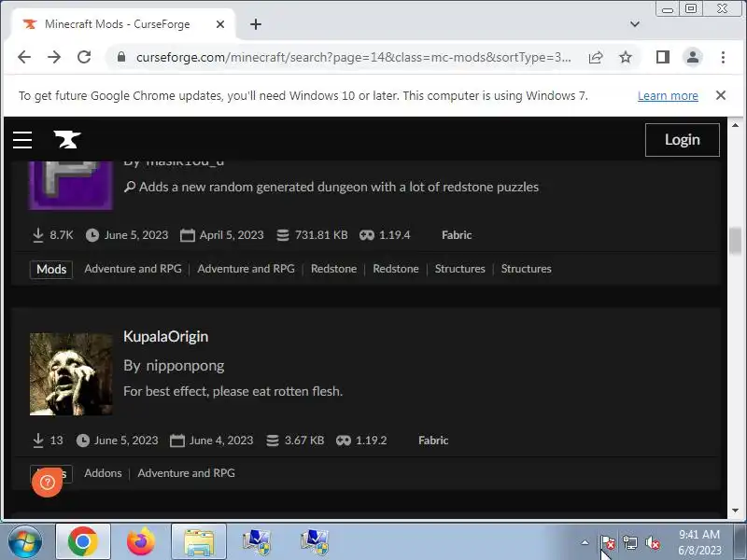Open the KupalaOrigin mod title
747x560 pixels.
[x=166, y=337]
